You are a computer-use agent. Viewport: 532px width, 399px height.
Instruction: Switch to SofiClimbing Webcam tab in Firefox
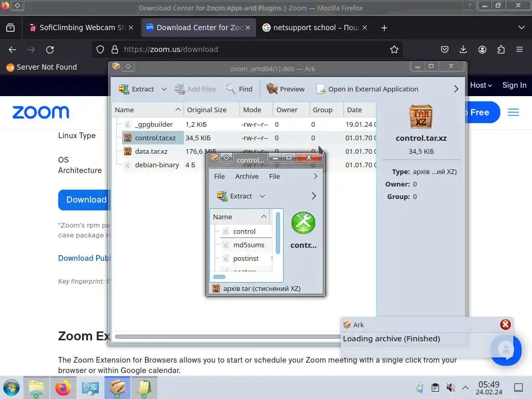pyautogui.click(x=82, y=28)
